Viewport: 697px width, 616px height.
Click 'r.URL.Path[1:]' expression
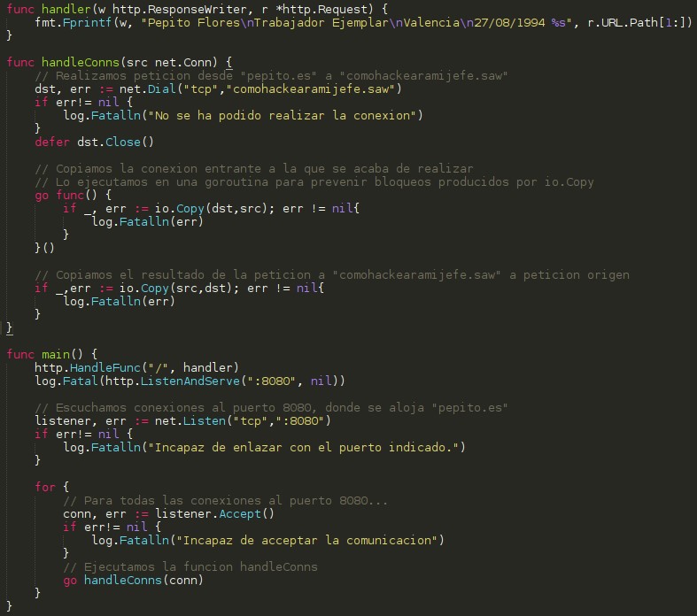pos(637,22)
